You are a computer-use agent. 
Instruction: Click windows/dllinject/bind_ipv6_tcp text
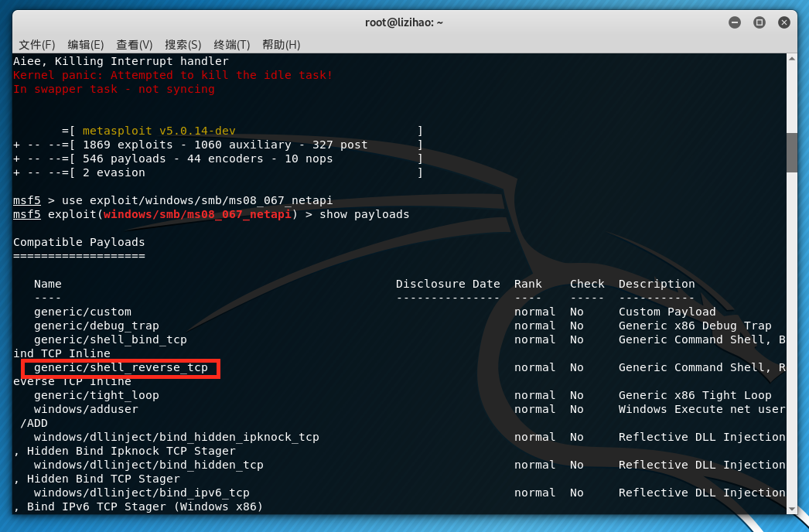(x=142, y=493)
